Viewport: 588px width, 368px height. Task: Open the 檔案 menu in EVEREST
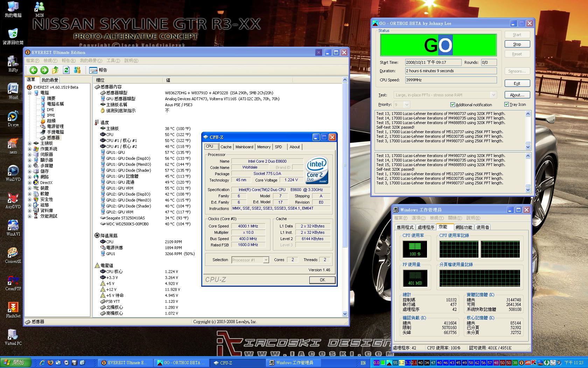tap(33, 61)
